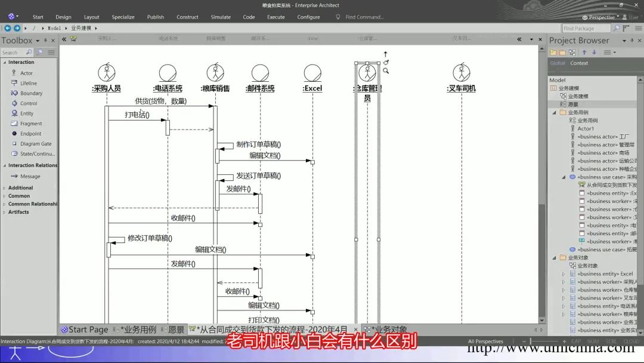Click New Package folder icon in Project Browser

[562, 52]
